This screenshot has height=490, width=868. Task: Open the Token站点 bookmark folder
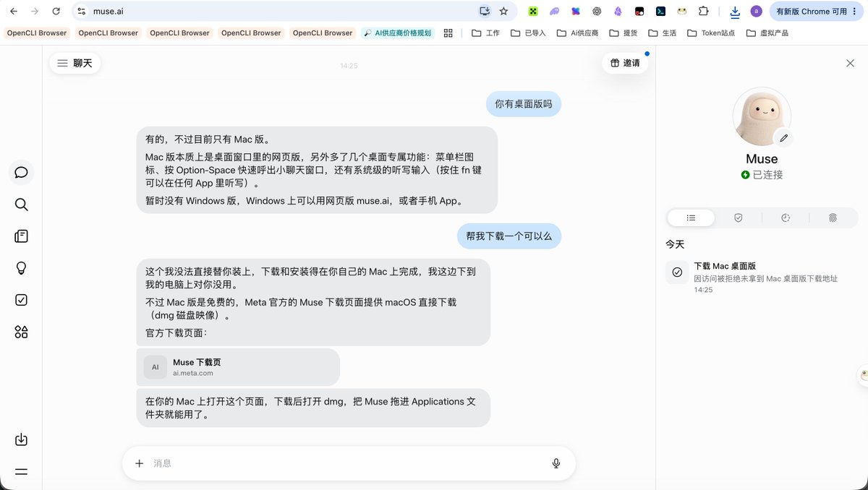click(711, 33)
